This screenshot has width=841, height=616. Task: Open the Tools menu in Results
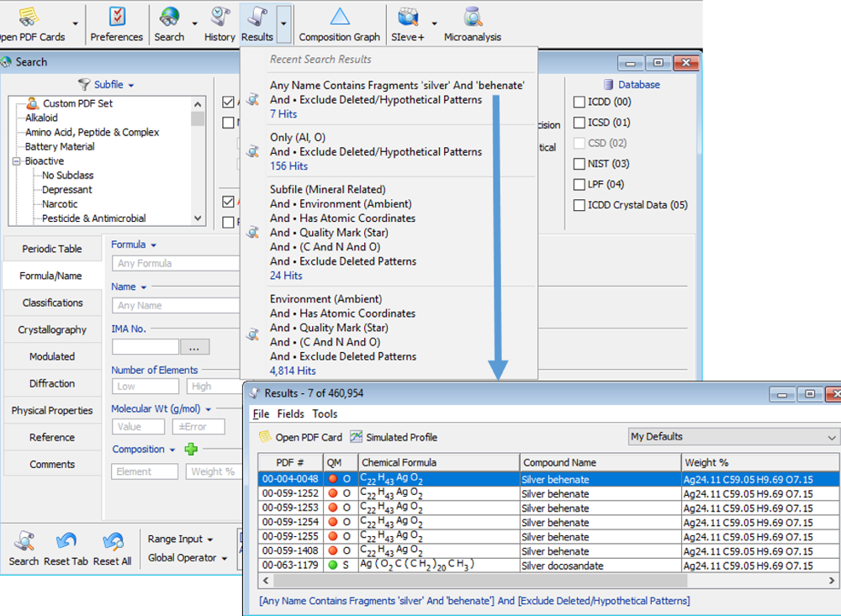(325, 413)
